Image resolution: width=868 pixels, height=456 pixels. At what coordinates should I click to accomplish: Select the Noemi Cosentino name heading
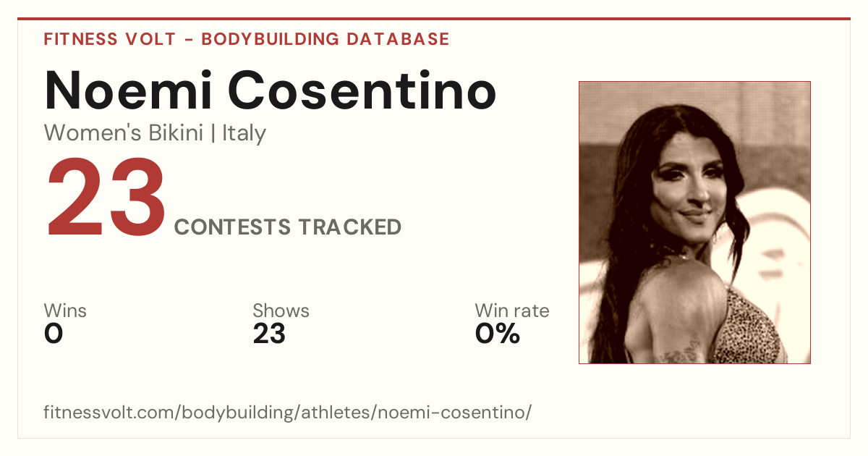(271, 90)
